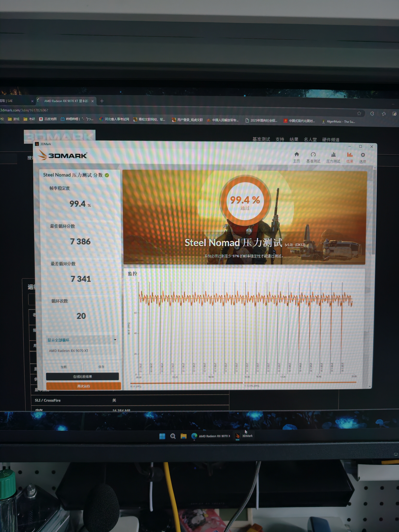399x532 pixels.
Task: Open browser collections icon at toolbar edge
Action: tap(394, 114)
